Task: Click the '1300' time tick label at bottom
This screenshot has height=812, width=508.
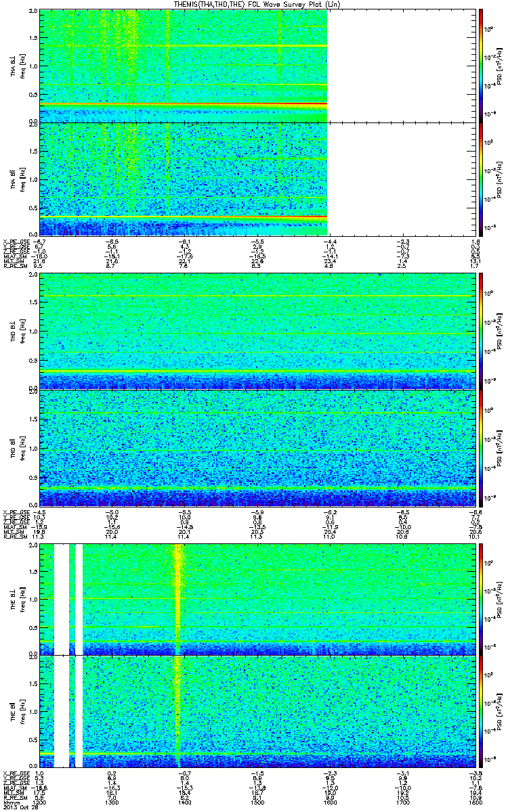Action: pyautogui.click(x=112, y=801)
